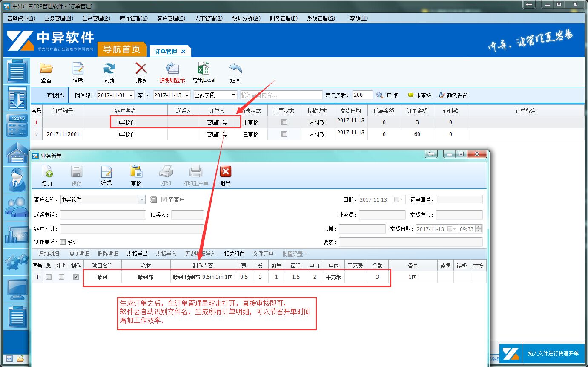Screen dimensions: 588x367
Task: Click the search content input field
Action: tap(281, 95)
